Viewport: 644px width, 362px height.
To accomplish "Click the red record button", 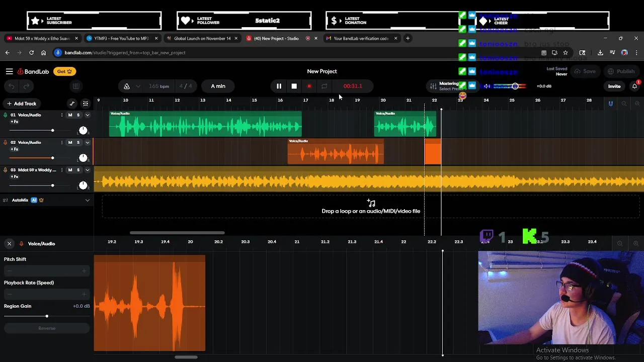I will [309, 86].
